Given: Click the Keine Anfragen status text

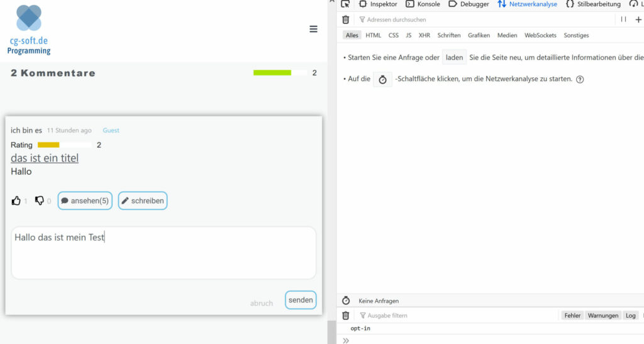Looking at the screenshot, I should 379,301.
